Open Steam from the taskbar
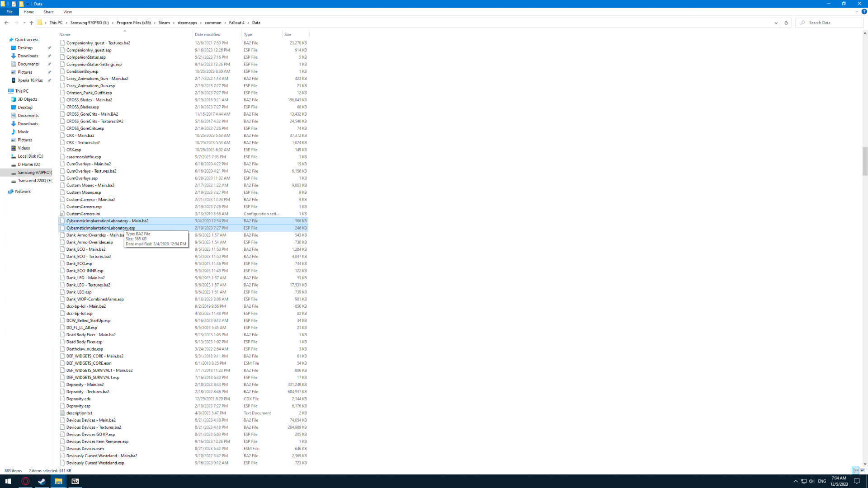Image resolution: width=868 pixels, height=488 pixels. pos(42,481)
